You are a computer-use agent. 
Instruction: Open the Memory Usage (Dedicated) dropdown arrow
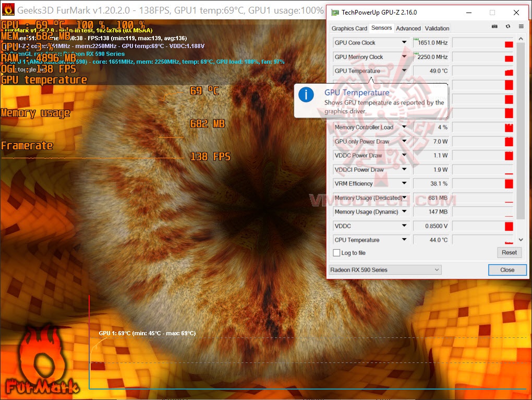(404, 197)
